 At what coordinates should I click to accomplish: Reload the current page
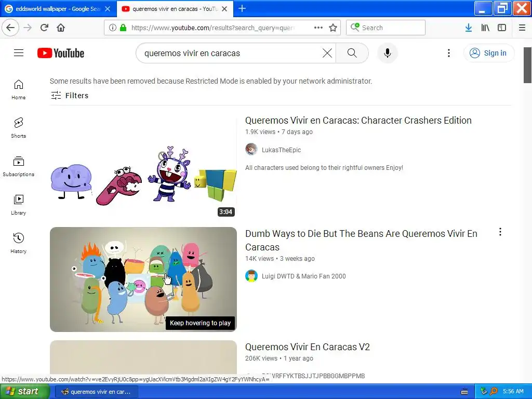(x=45, y=28)
